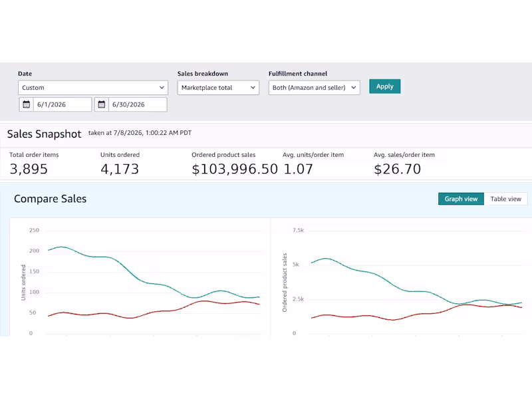Open the Date range dropdown showing Custom
Screen dimensions: 532x399
point(93,88)
